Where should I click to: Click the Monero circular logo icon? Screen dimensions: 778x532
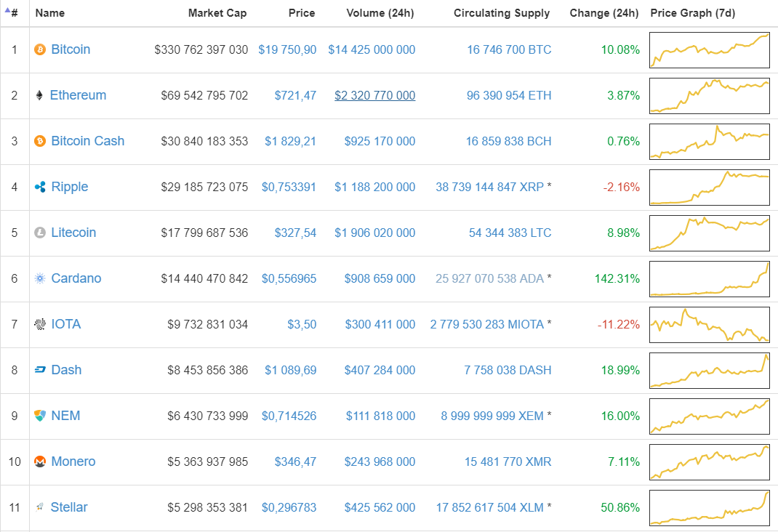coord(39,462)
